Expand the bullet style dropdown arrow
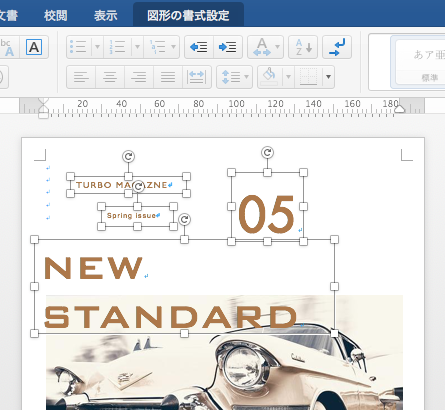Image resolution: width=445 pixels, height=410 pixels. tap(97, 47)
